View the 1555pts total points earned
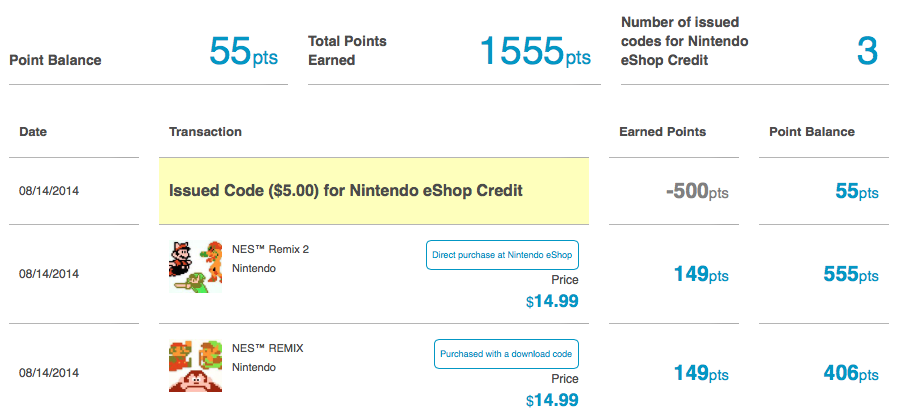918x420 pixels. coord(535,52)
